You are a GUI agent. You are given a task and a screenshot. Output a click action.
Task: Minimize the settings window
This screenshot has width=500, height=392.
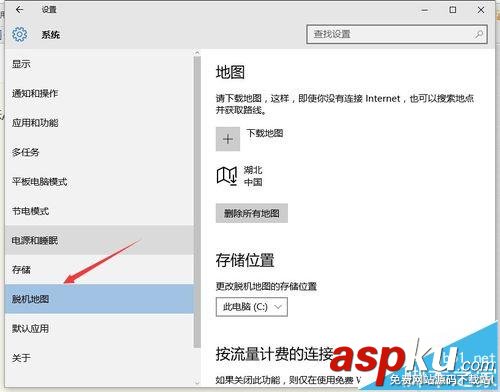pyautogui.click(x=425, y=10)
